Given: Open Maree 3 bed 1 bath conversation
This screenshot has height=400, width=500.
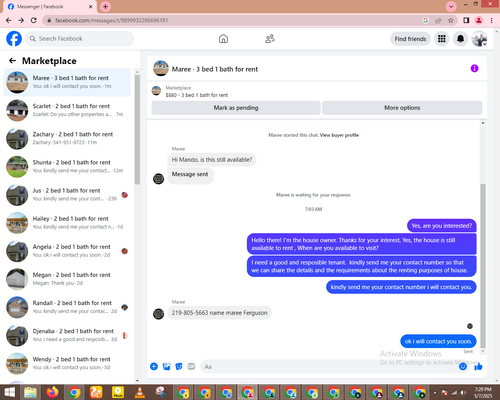Looking at the screenshot, I should coord(67,82).
